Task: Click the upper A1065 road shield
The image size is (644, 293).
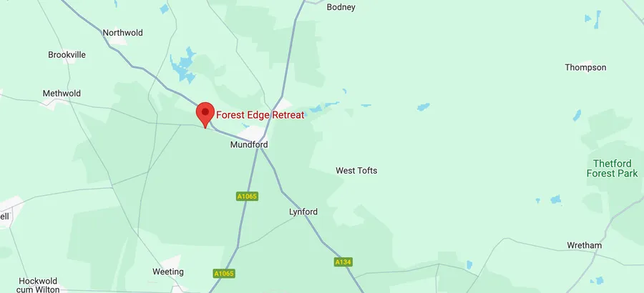Action: 248,196
